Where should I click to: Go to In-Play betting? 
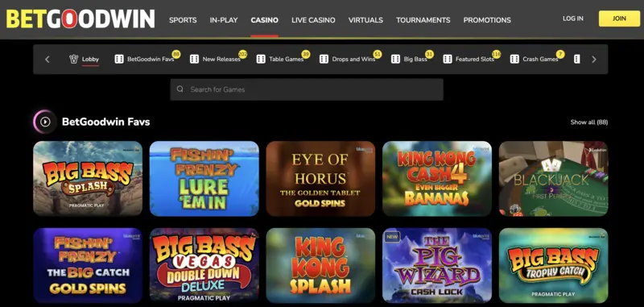224,19
